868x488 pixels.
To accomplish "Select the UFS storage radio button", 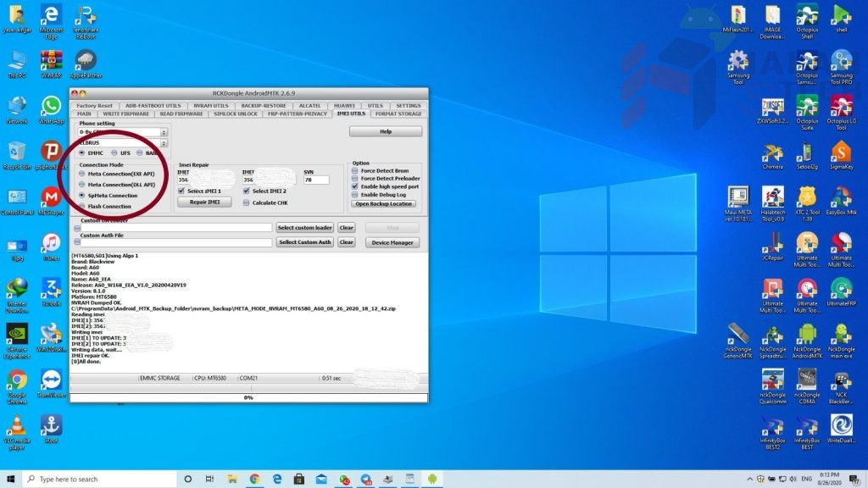I will [114, 152].
